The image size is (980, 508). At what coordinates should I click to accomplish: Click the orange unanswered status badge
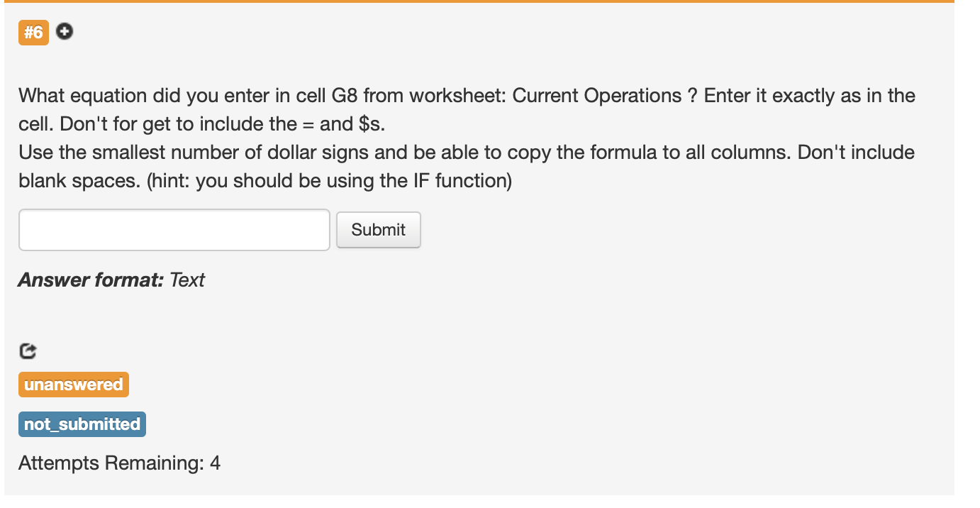[74, 385]
